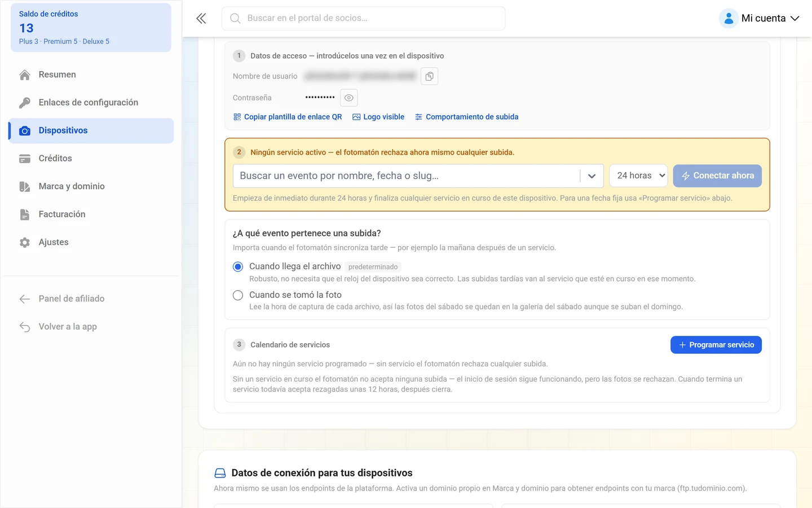Click the left arrow icon for Panel de afiliado
Screen dimensions: 812x508
point(25,299)
